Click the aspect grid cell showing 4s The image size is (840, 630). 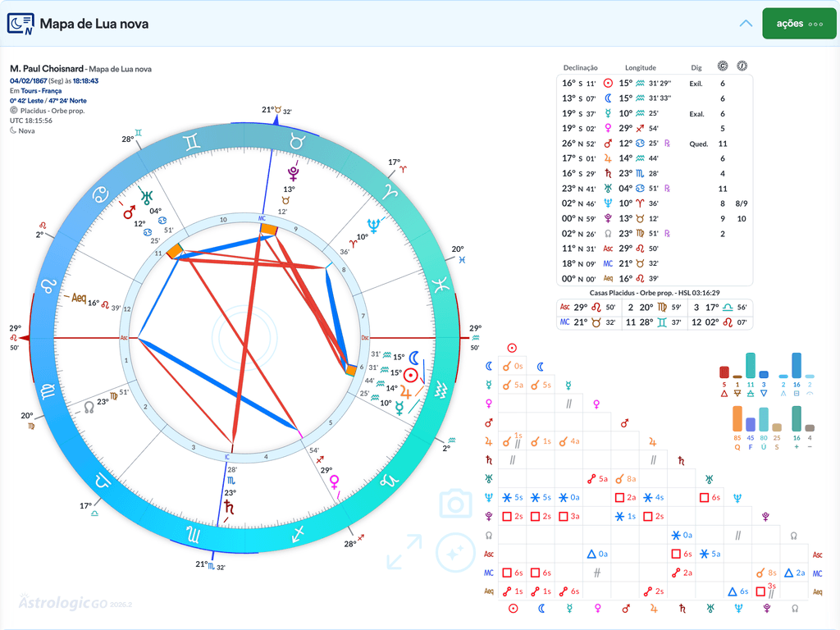653,498
